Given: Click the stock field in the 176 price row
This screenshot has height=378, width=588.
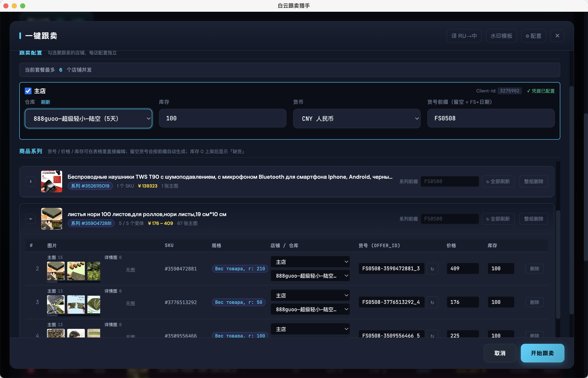Looking at the screenshot, I should pyautogui.click(x=501, y=302).
